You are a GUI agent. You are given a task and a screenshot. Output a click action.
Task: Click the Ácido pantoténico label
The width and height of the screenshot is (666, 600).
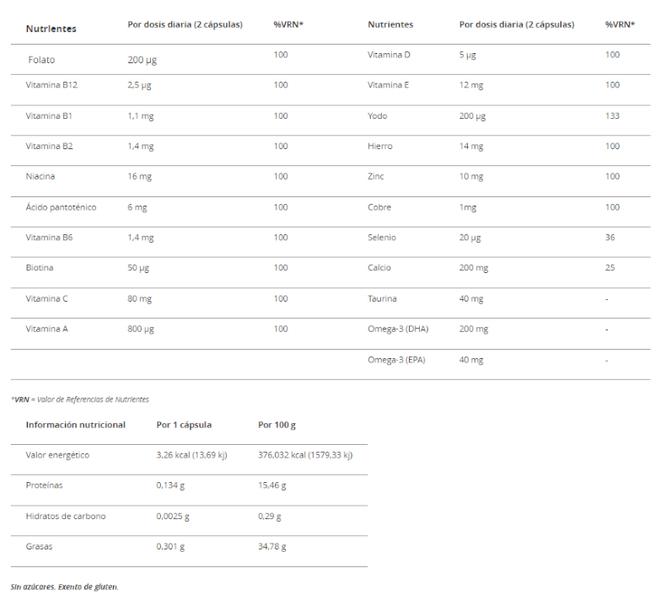(x=61, y=207)
